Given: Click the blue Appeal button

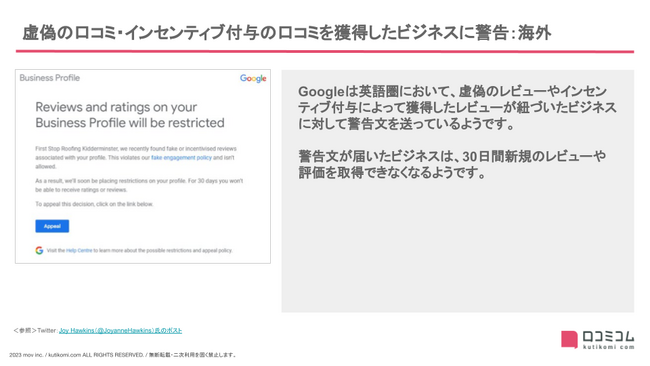Looking at the screenshot, I should 52,226.
